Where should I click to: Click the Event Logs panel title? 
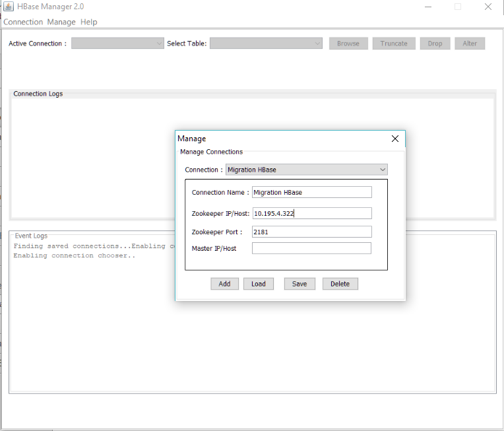[31, 236]
